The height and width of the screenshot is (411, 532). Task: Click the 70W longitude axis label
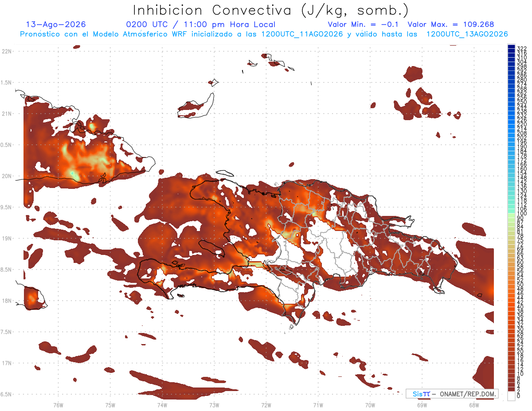370,405
